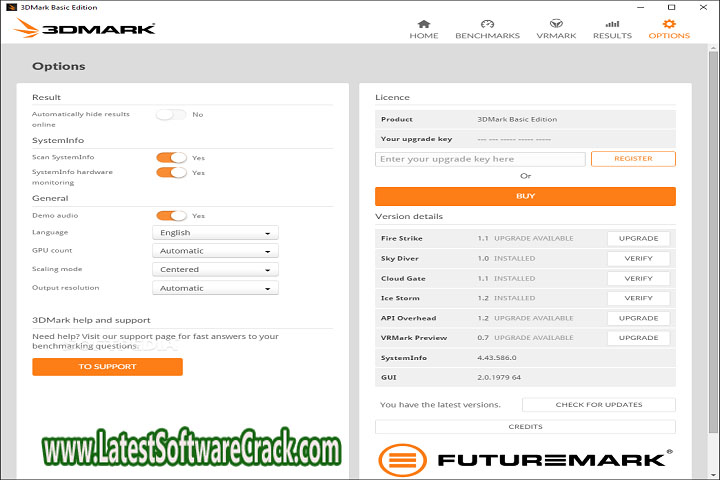Click the Results bar chart icon

pyautogui.click(x=612, y=24)
